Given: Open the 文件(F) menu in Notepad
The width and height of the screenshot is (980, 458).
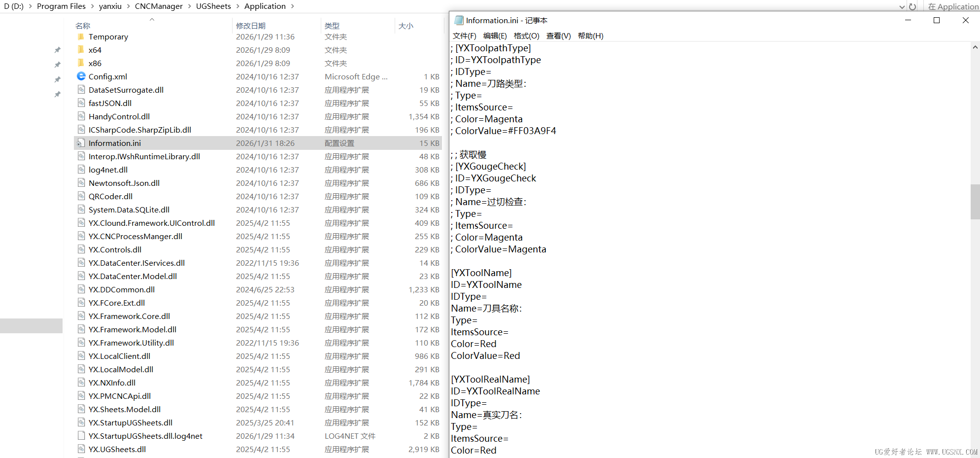Looking at the screenshot, I should coord(465,35).
